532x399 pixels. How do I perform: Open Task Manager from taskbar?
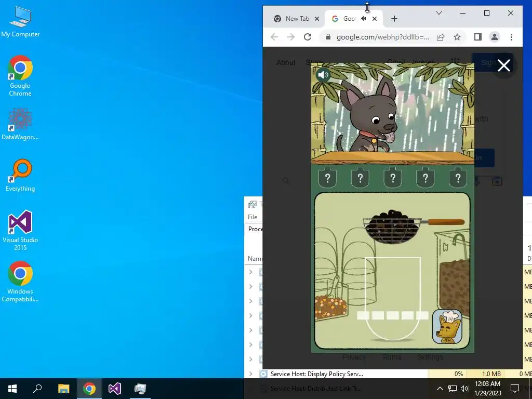(x=140, y=389)
